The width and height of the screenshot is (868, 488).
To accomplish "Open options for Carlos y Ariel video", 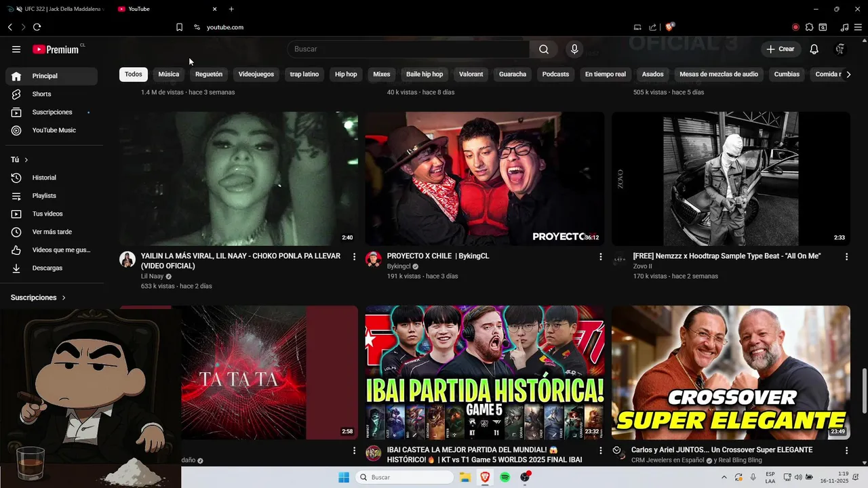I will click(x=846, y=451).
